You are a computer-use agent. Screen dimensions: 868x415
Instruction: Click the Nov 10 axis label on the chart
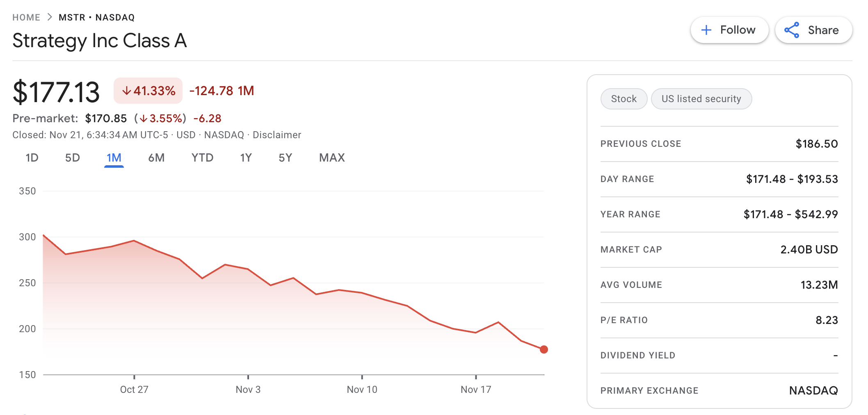[x=362, y=389]
